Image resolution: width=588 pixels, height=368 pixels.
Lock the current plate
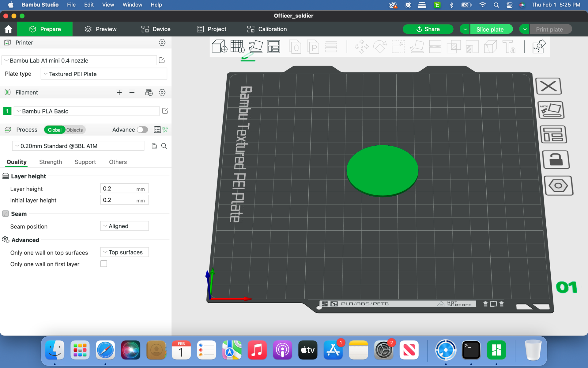556,159
